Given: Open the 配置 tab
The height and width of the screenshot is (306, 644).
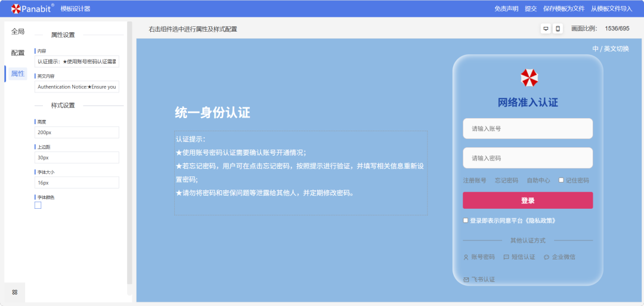Looking at the screenshot, I should (18, 53).
